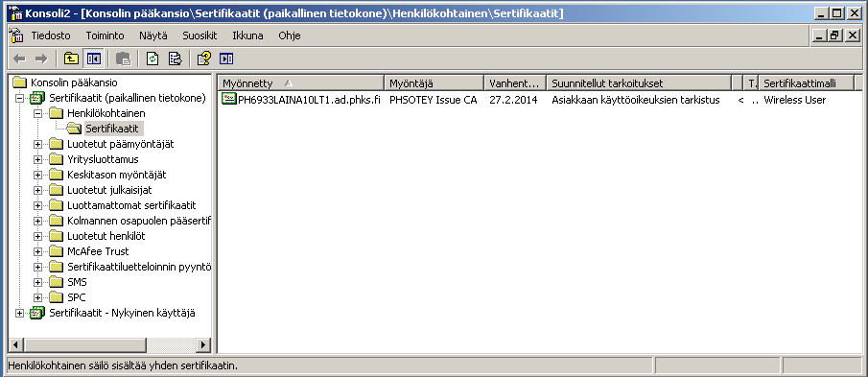Open the Ikkuna menu
The height and width of the screenshot is (377, 868).
pyautogui.click(x=247, y=36)
